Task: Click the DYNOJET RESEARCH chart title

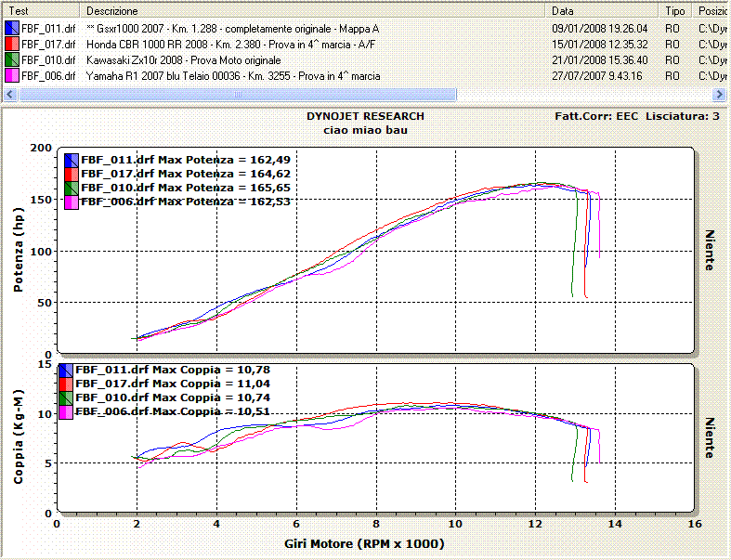Action: tap(366, 116)
